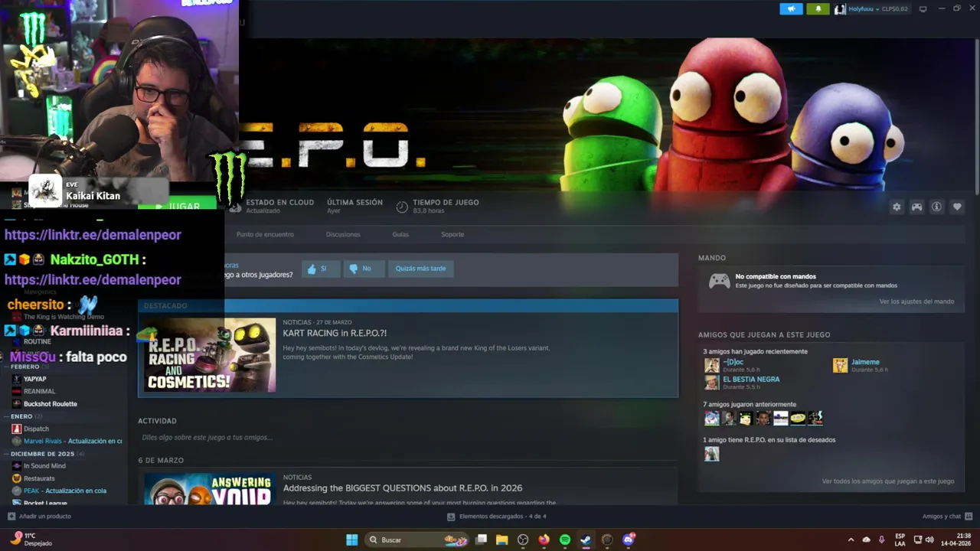Switch to Guías tab
The height and width of the screenshot is (551, 980).
[400, 234]
